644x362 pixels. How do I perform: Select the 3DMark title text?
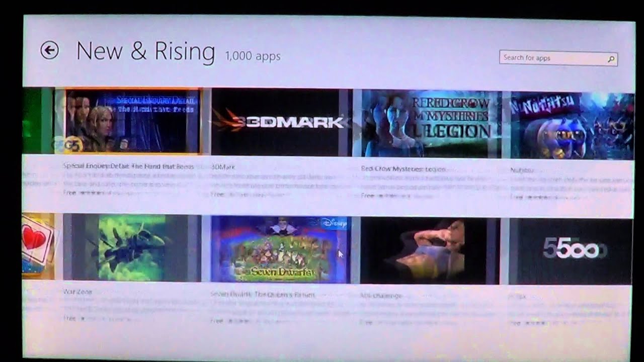point(223,166)
